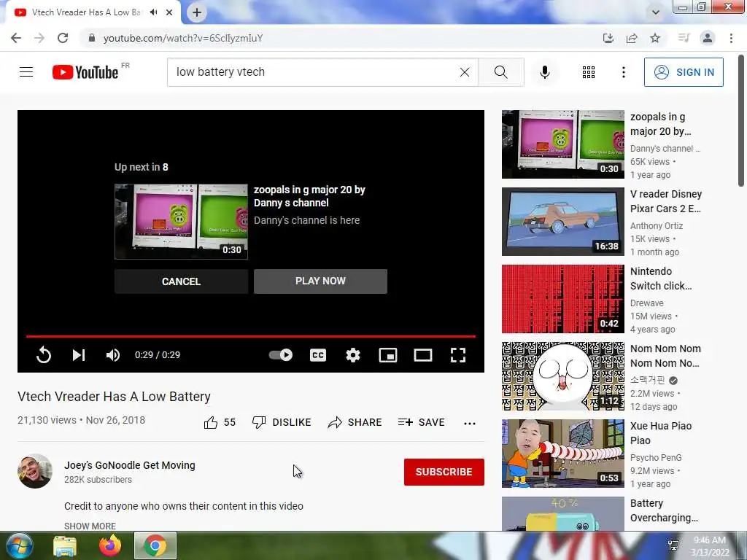Open File Explorer from taskbar
The image size is (747, 560).
[65, 546]
